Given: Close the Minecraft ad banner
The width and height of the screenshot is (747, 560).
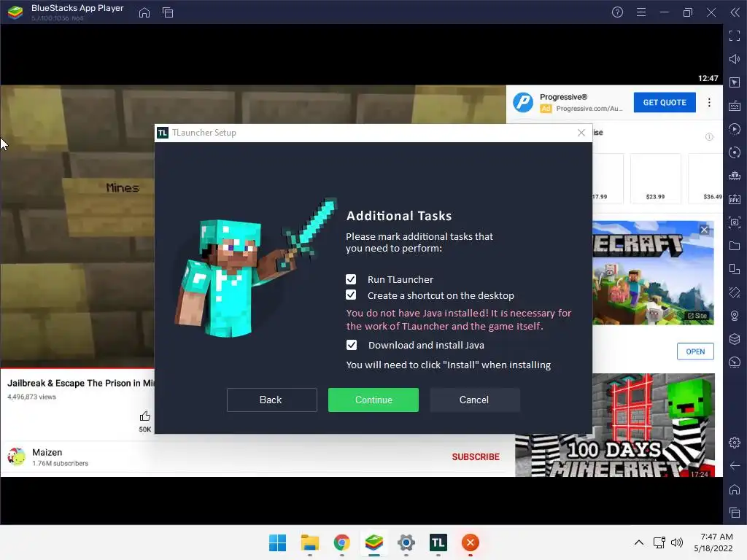Looking at the screenshot, I should 704,230.
